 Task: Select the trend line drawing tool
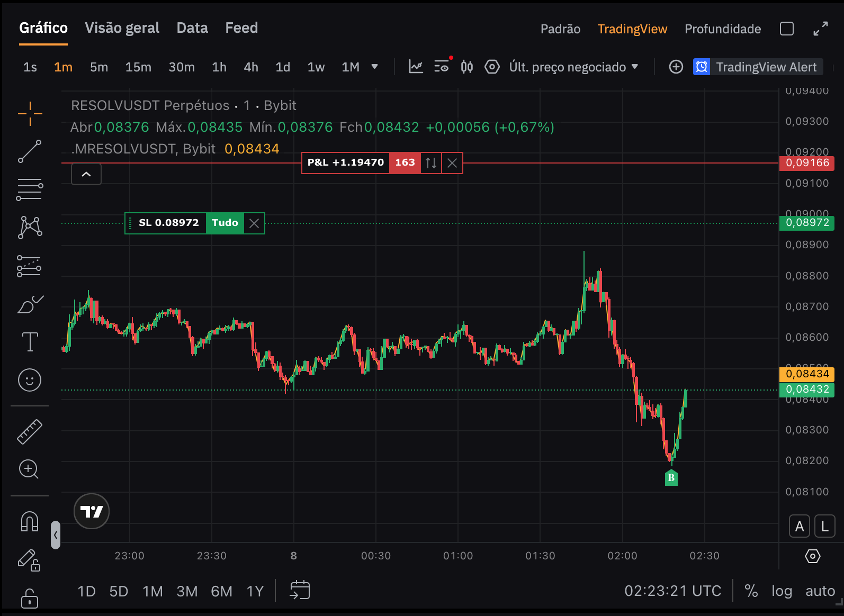click(x=30, y=151)
